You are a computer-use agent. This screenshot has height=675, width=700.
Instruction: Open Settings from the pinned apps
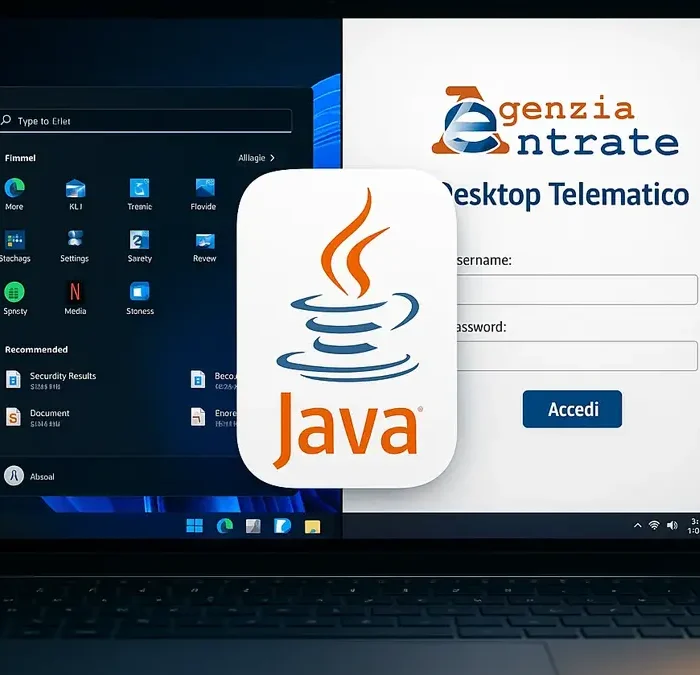point(75,240)
